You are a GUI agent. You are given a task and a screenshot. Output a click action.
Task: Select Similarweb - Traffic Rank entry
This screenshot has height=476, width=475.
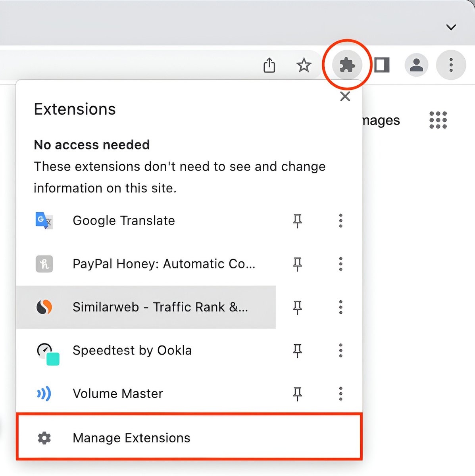coord(146,307)
